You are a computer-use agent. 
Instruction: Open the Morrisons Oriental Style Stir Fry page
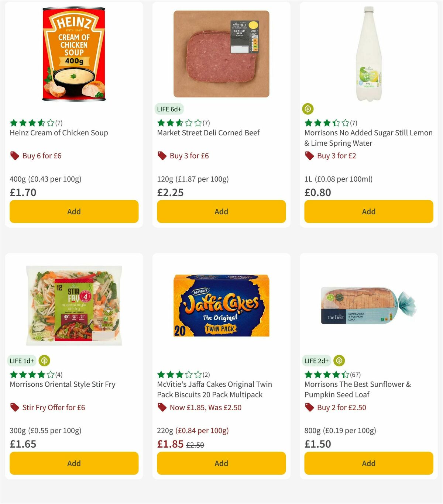point(62,384)
